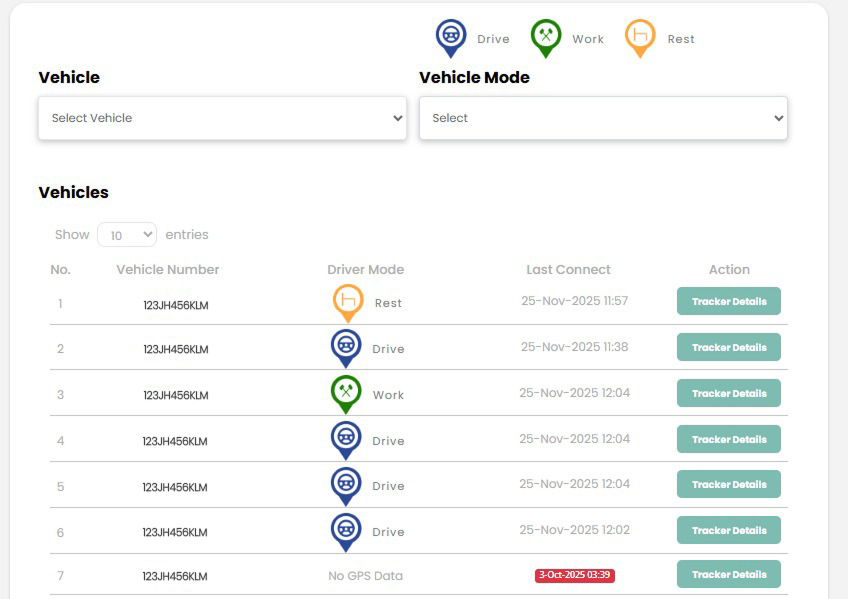Click the Drive pin icon in row 2

(346, 349)
